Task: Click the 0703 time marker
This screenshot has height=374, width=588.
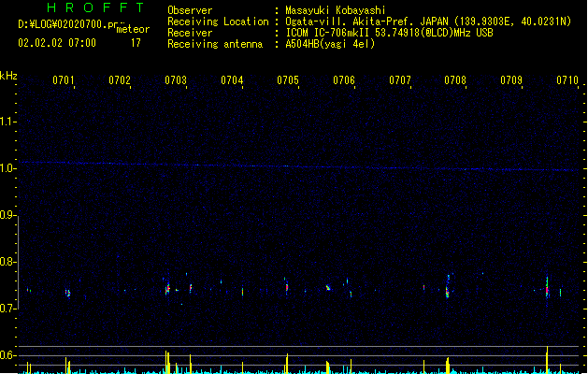Action: coord(176,80)
